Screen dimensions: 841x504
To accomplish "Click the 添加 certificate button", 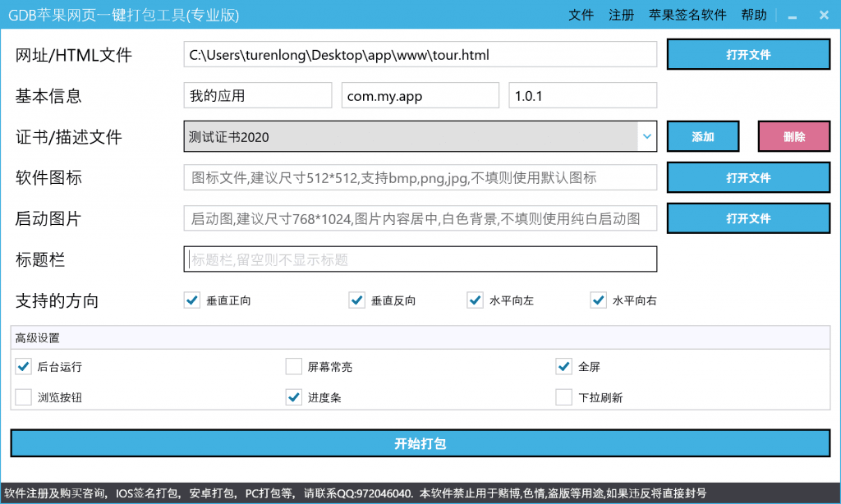I will pos(703,137).
